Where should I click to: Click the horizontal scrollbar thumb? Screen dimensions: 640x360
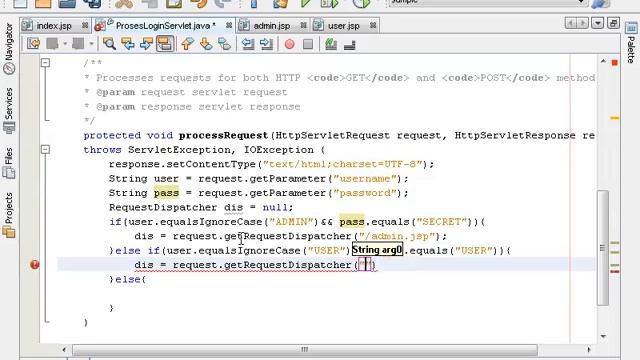304,350
